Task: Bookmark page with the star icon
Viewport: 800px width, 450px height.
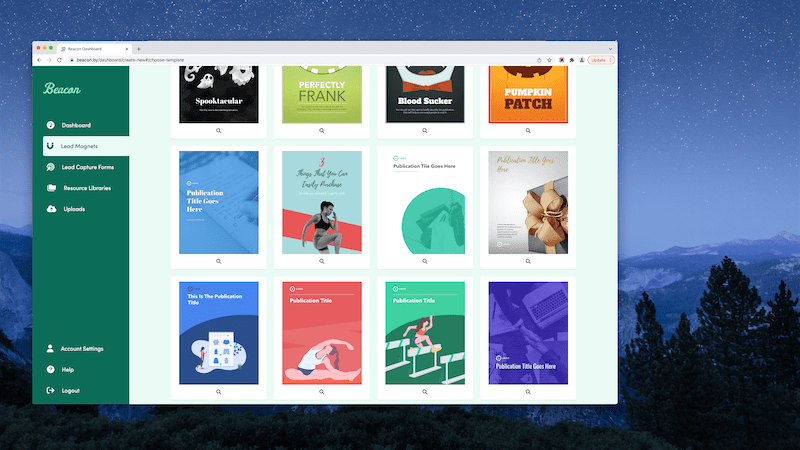Action: [549, 60]
